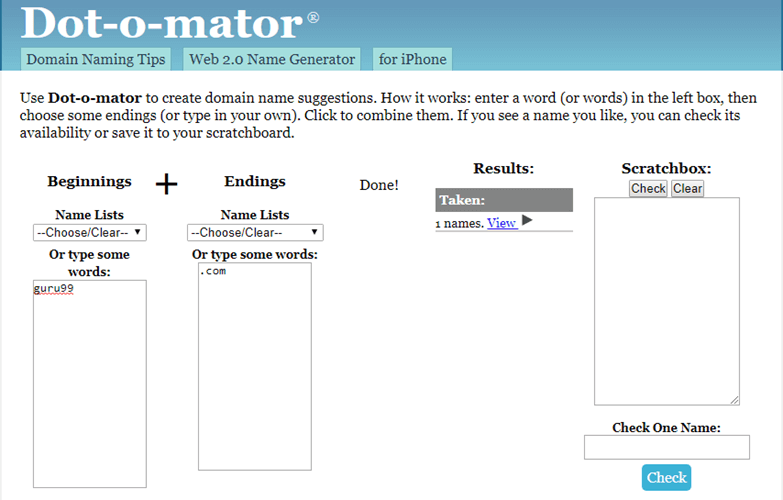Click the 'Done!' status text
The width and height of the screenshot is (783, 500).
point(379,185)
